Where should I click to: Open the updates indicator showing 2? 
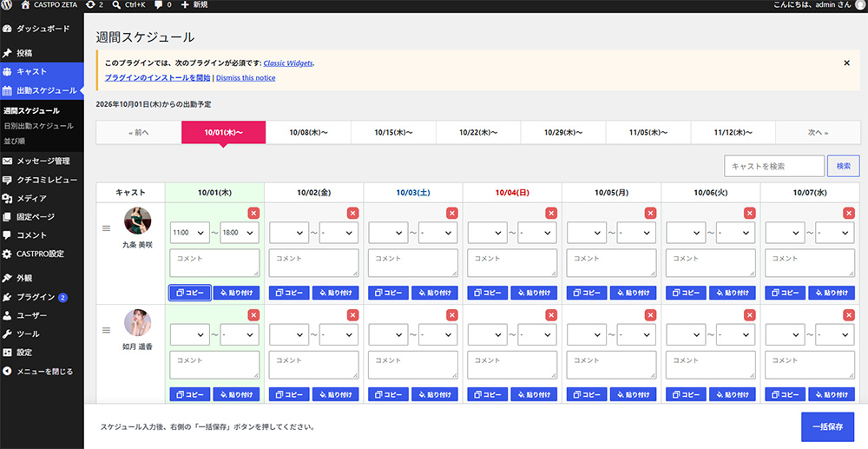pyautogui.click(x=95, y=5)
